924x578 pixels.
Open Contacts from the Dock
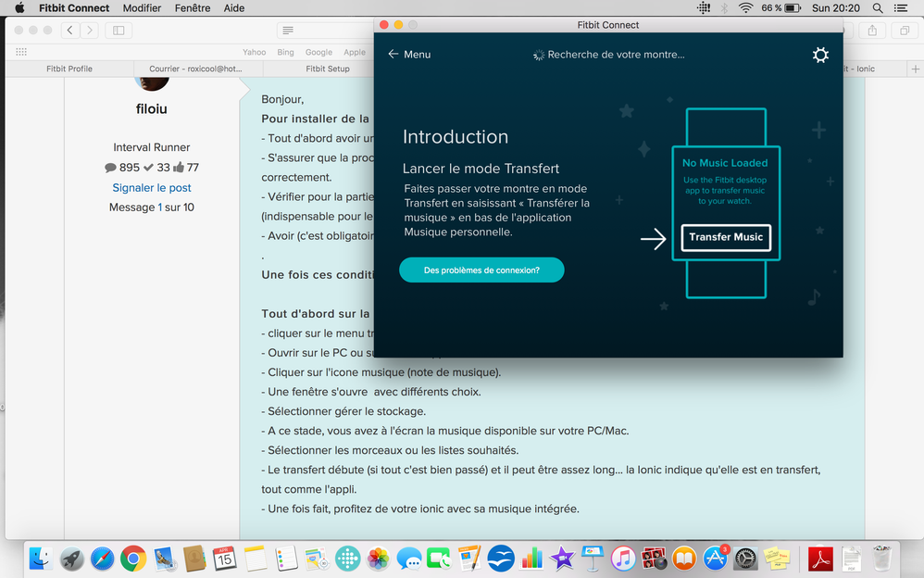point(194,558)
